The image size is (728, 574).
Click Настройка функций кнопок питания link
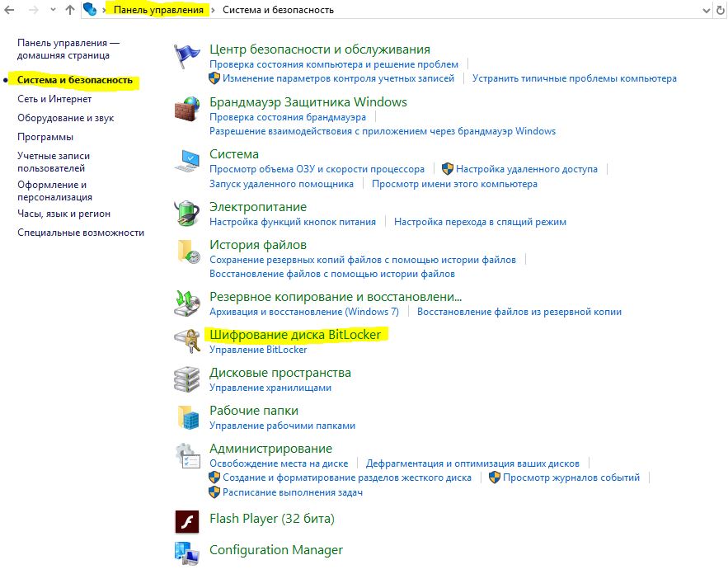[x=293, y=222]
